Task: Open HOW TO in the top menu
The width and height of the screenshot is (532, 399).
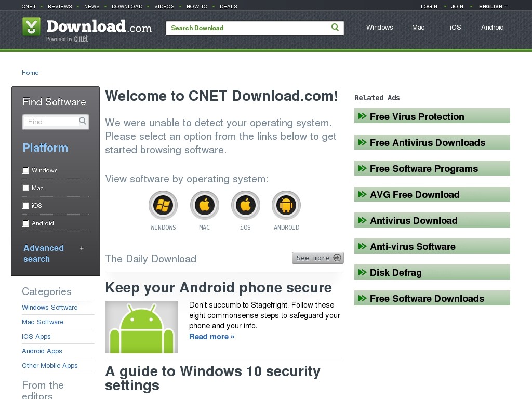Action: tap(197, 6)
